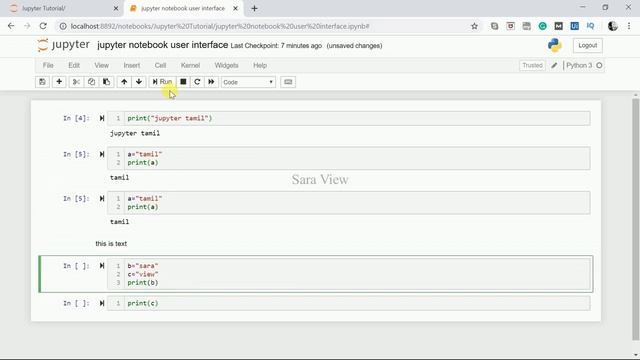640x360 pixels.
Task: Reload the page
Action: [x=43, y=26]
